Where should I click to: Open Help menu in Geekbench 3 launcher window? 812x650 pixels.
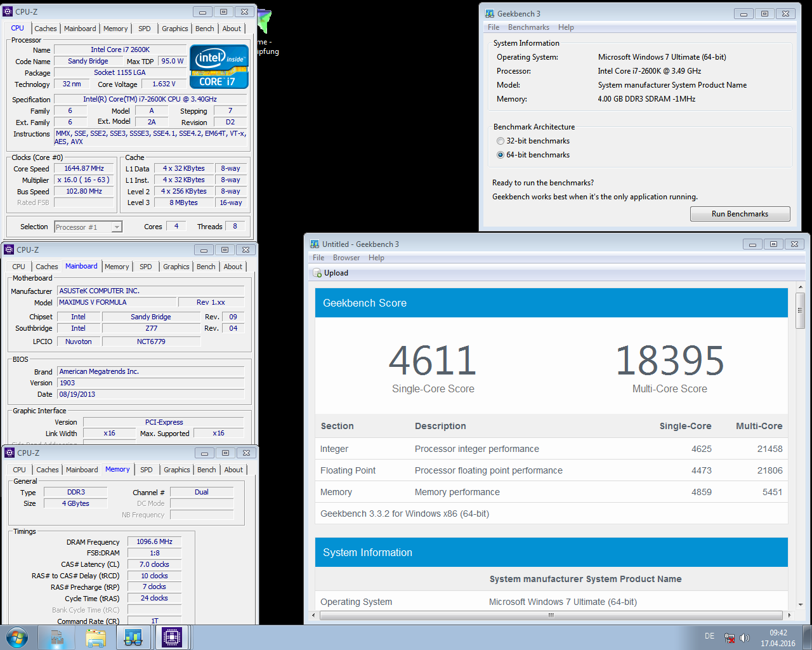pos(566,27)
